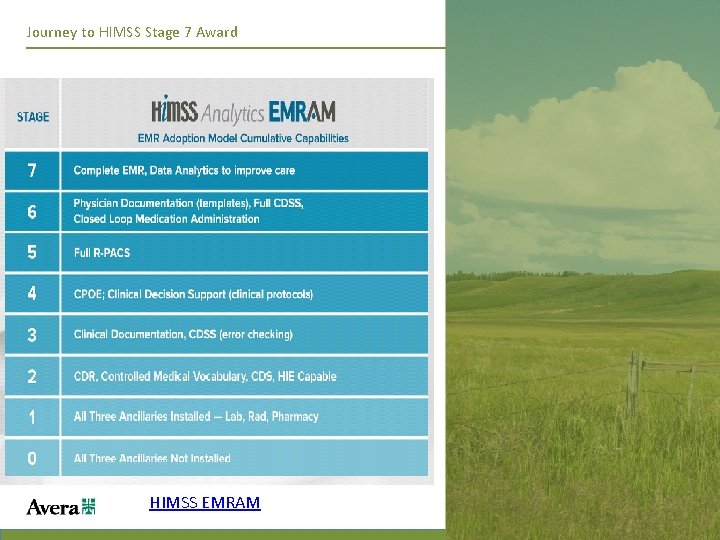Select 'Physician Documentation (templates), Full CDSS' text
This screenshot has height=540, width=720.
click(x=188, y=203)
